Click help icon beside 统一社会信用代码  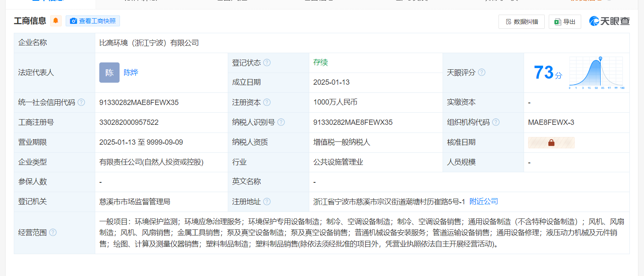81,102
